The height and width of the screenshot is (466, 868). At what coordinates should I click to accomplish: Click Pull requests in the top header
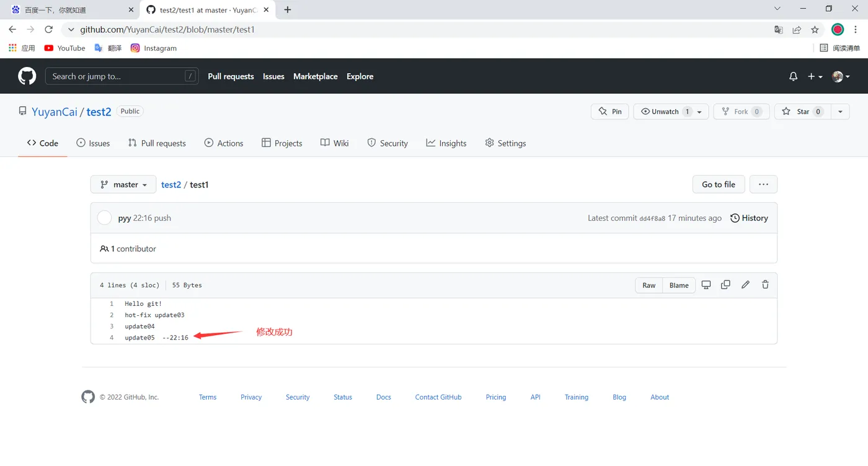click(x=231, y=76)
